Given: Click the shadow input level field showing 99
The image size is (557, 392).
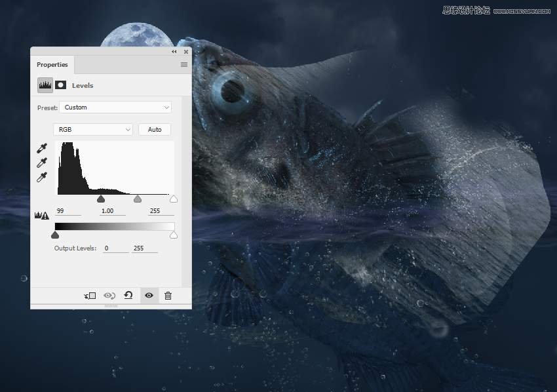Looking at the screenshot, I should point(68,210).
